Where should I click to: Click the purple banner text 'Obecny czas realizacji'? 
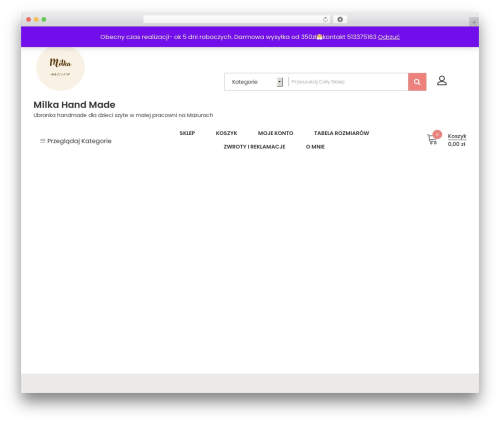[x=136, y=37]
